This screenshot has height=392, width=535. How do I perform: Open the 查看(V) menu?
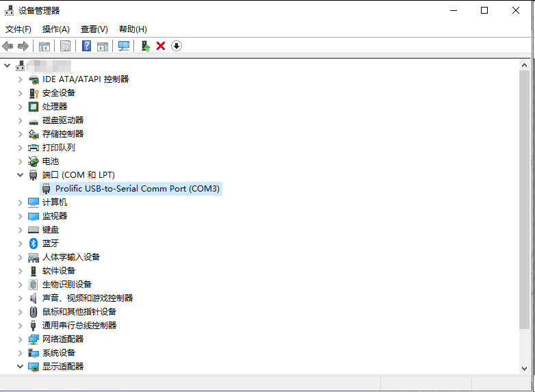point(94,29)
